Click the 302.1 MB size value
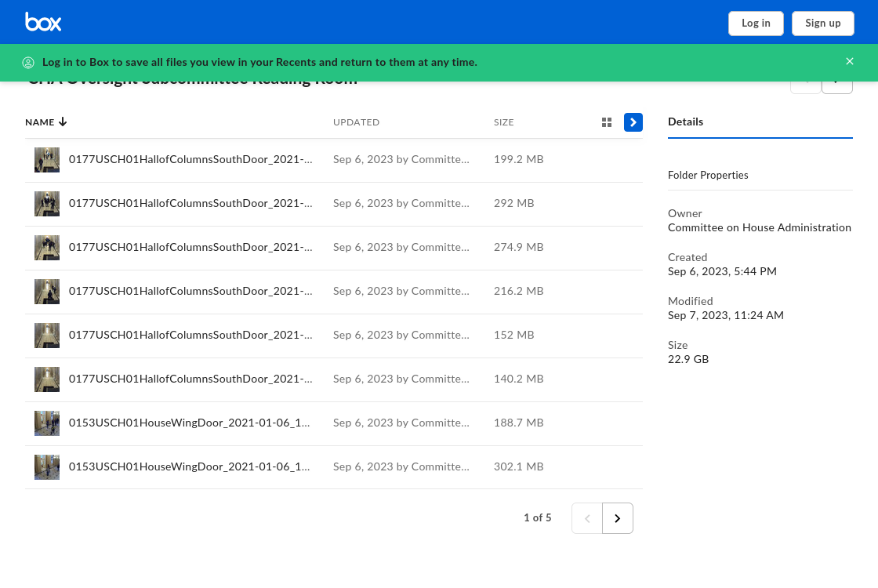 point(518,466)
